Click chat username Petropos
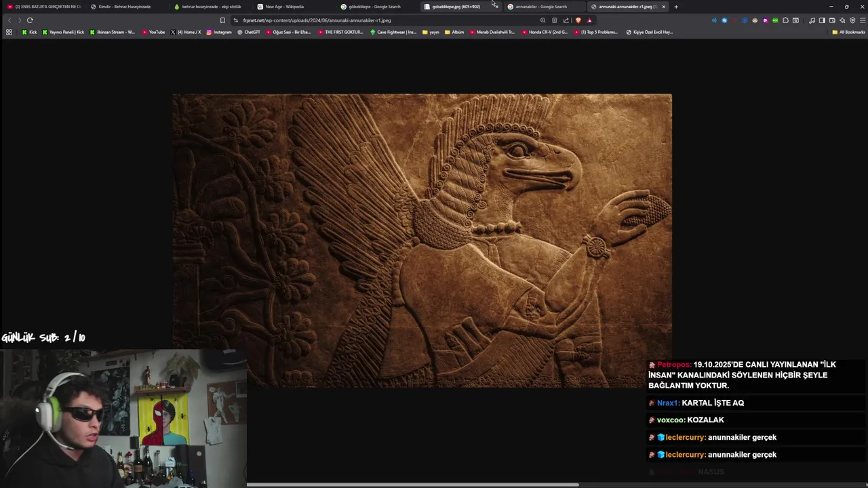The width and height of the screenshot is (868, 488). pyautogui.click(x=673, y=365)
